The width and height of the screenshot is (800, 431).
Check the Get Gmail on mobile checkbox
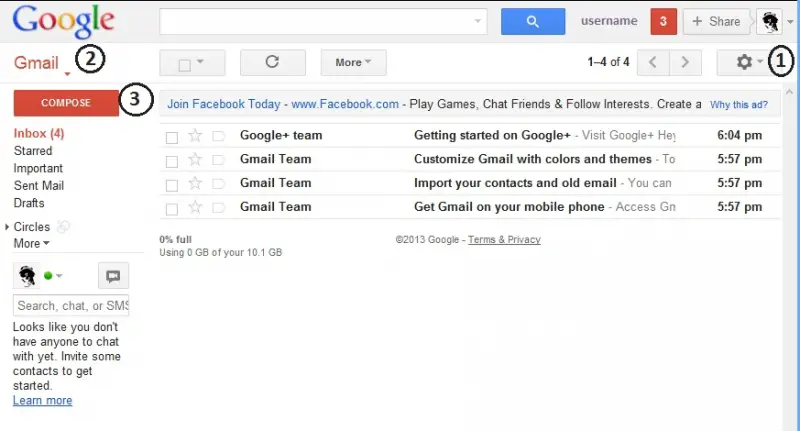(x=172, y=209)
